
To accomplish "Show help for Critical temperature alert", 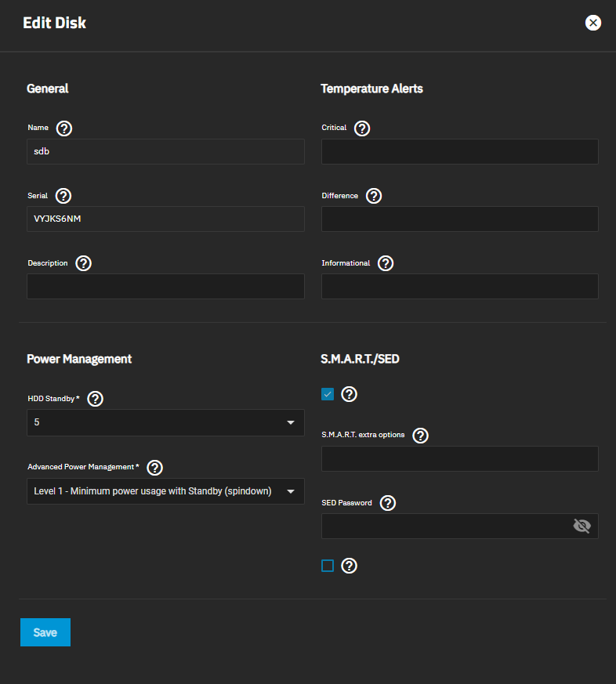I will pos(362,128).
